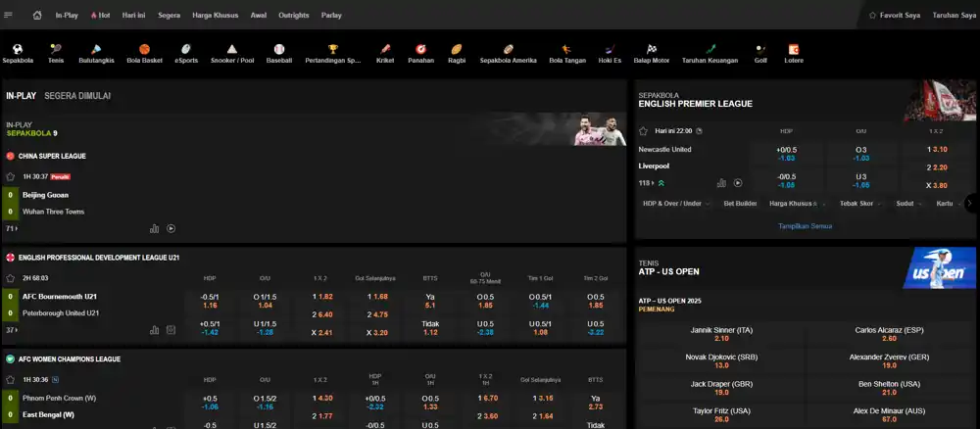Open Bet Builder option

740,204
